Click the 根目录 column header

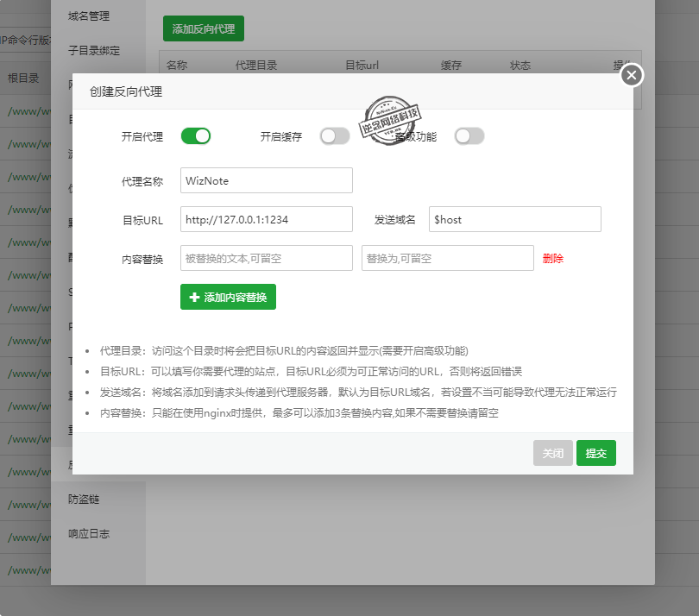[23, 78]
